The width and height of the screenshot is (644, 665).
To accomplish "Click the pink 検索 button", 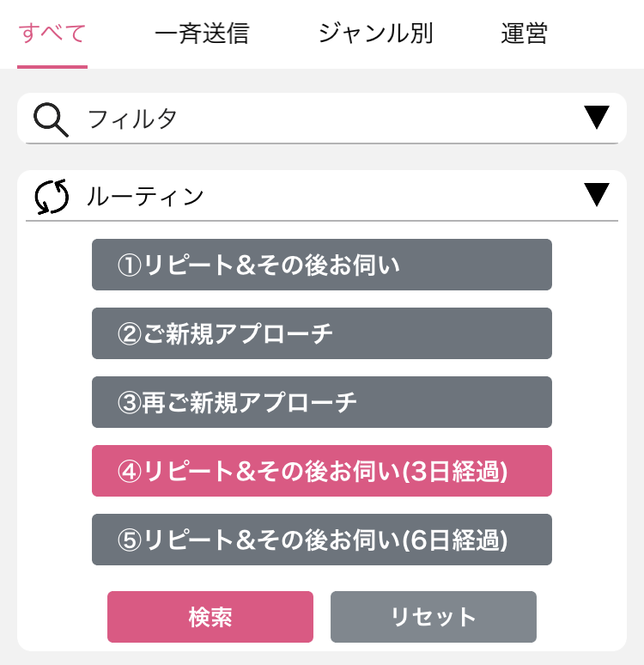I will coord(210,617).
